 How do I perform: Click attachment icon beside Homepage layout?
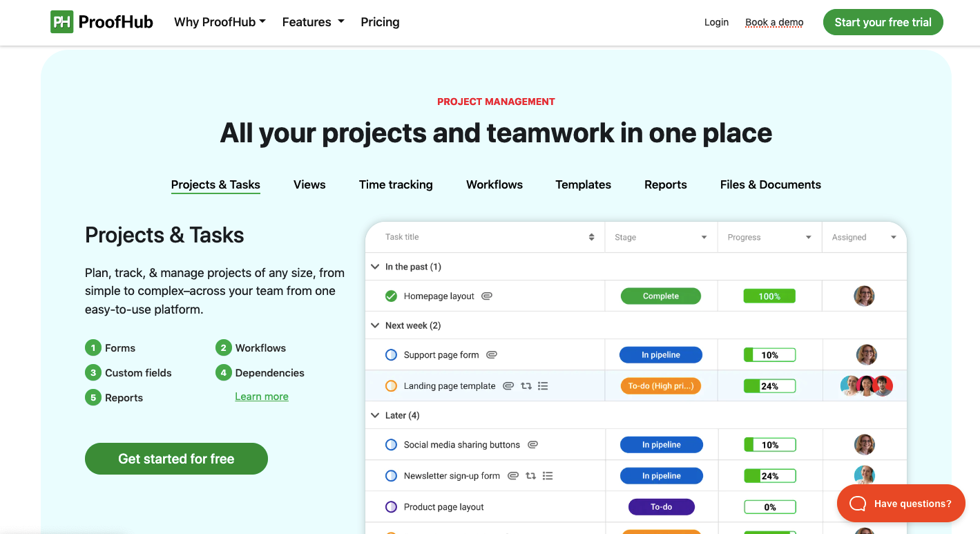point(487,296)
